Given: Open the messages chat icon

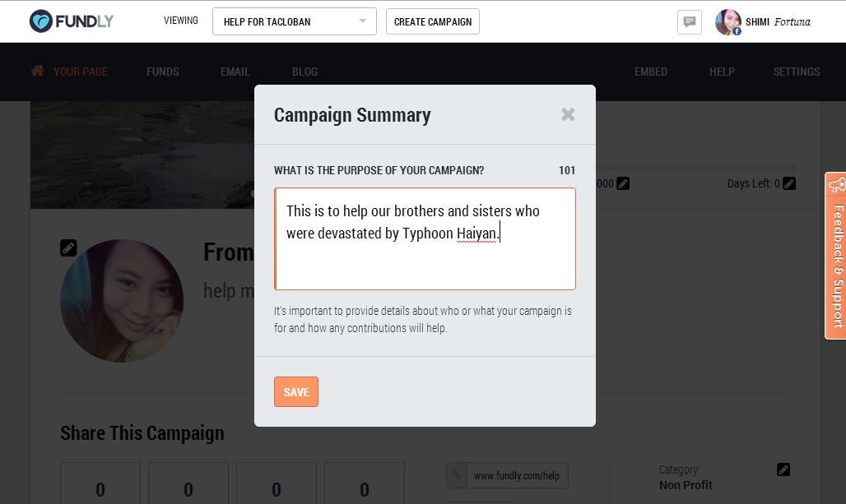Looking at the screenshot, I should pyautogui.click(x=689, y=22).
